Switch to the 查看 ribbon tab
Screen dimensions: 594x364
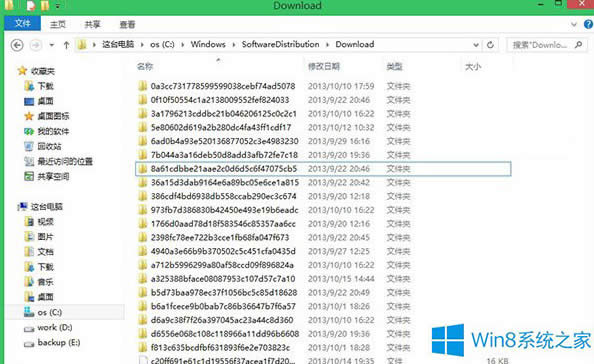click(127, 25)
